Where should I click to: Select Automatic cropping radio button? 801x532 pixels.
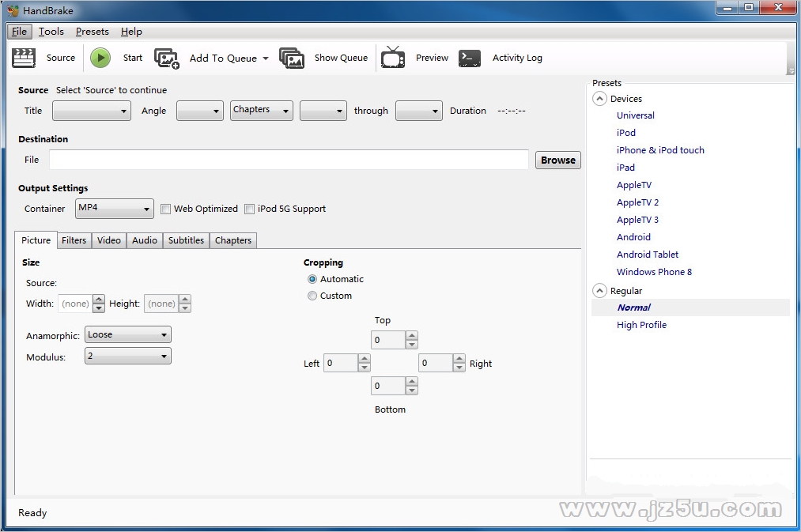pos(312,279)
